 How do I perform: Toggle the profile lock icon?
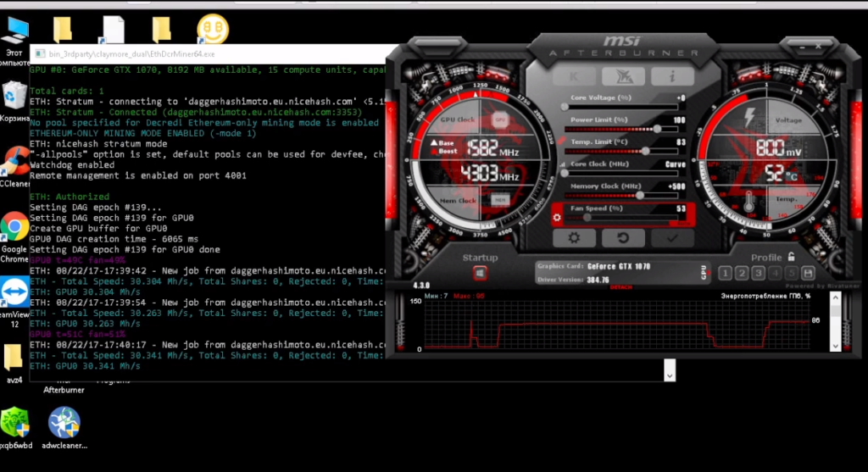791,257
